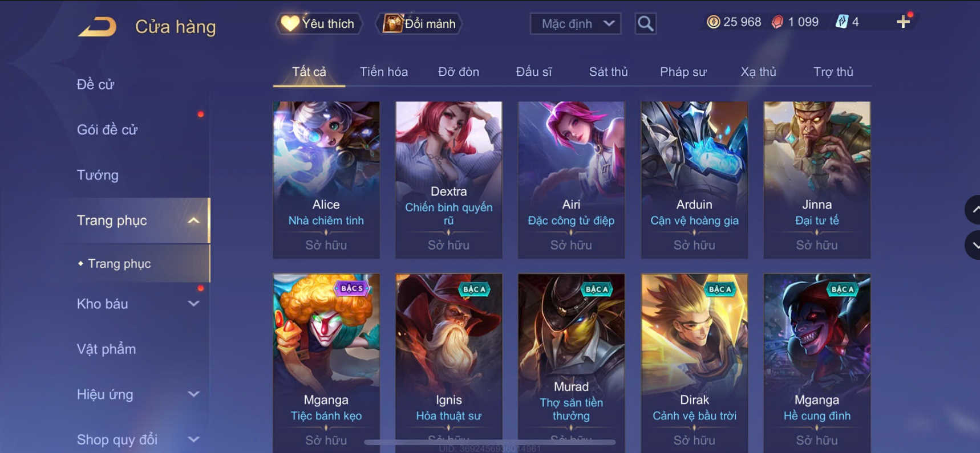Open Đổi mảnh fragment exchange
This screenshot has height=453, width=980.
click(x=419, y=23)
